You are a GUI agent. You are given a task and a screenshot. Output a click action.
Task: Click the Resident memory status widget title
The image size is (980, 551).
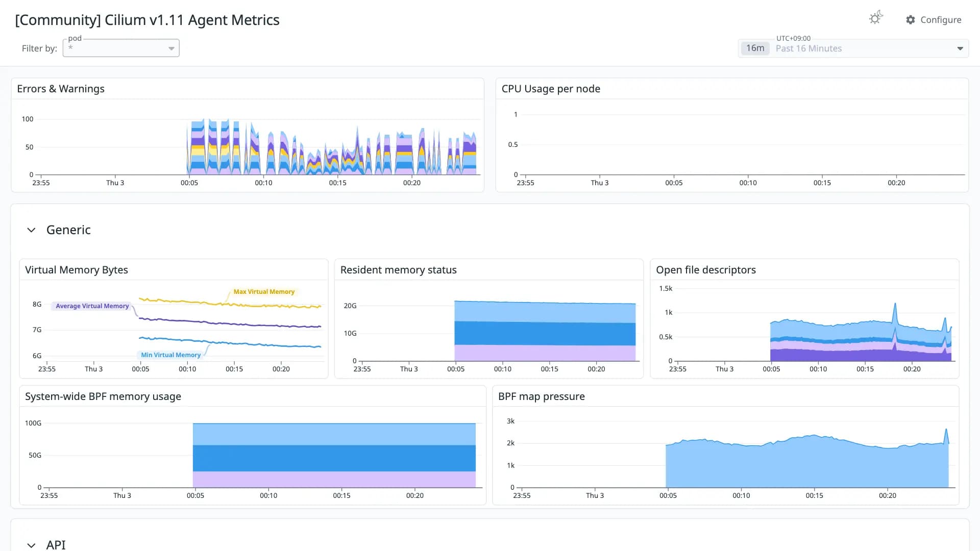399,270
